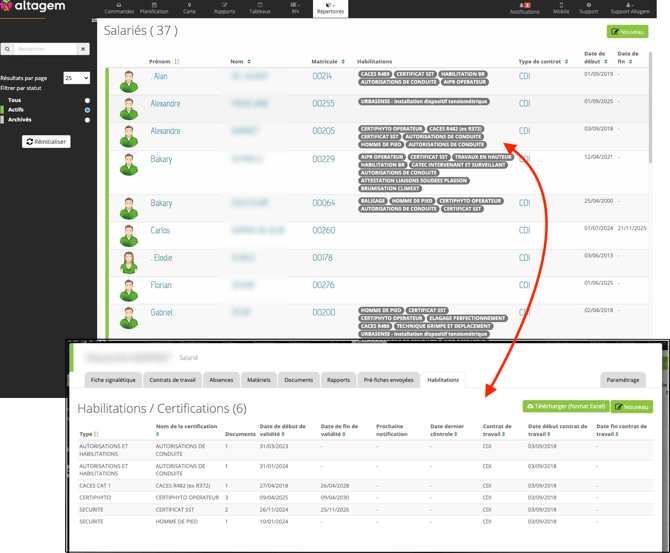The image size is (670, 553).
Task: Open the results per page dropdown
Action: [x=76, y=78]
